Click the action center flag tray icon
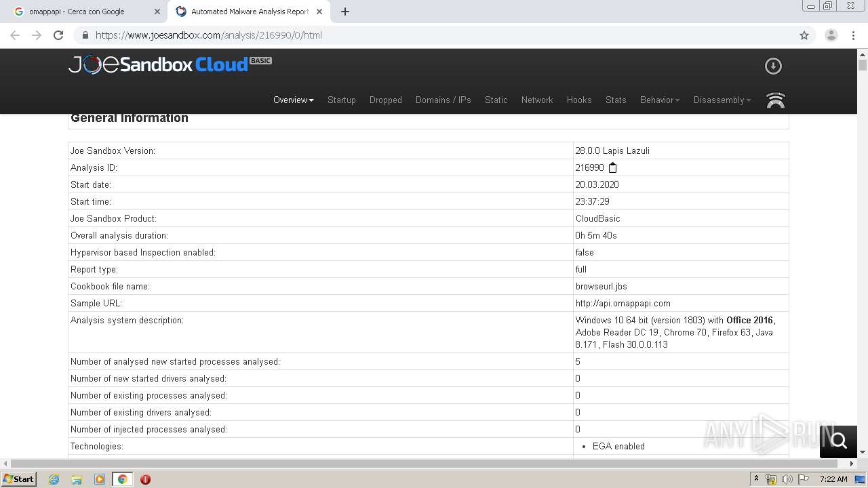868x488 pixels. (804, 479)
